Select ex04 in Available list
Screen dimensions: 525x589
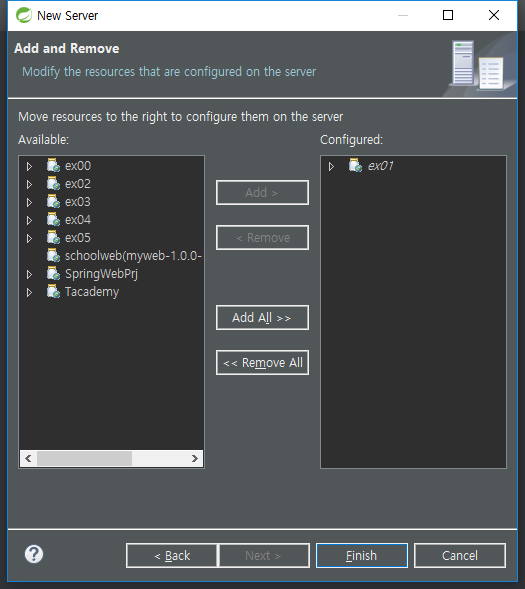coord(78,220)
